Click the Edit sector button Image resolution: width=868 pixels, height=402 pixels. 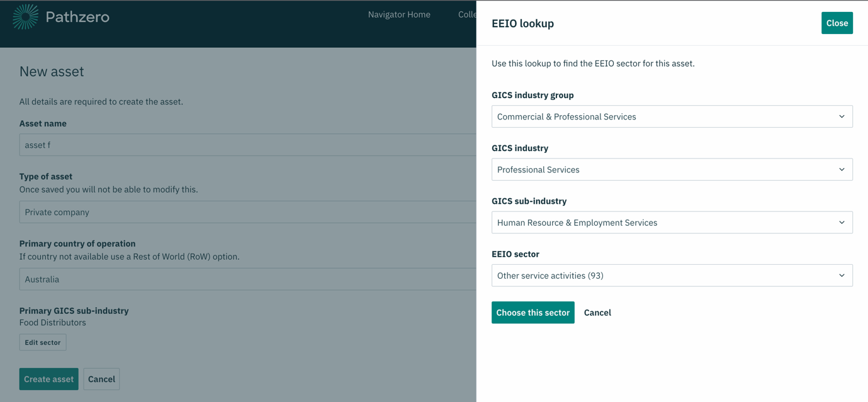pyautogui.click(x=43, y=342)
